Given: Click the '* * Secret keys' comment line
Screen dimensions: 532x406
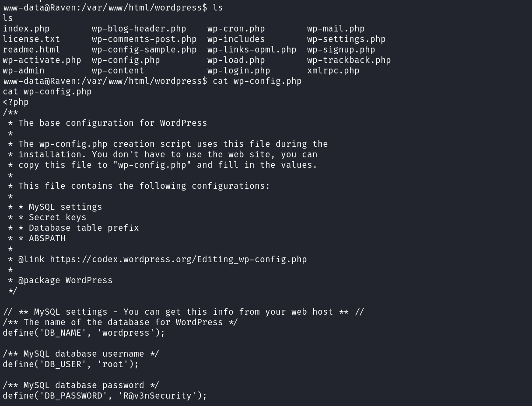Looking at the screenshot, I should (52, 218).
